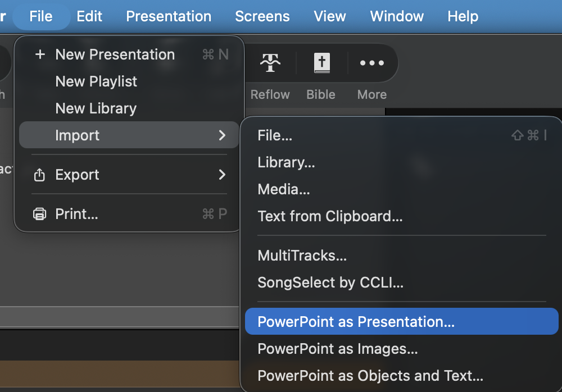
Task: Open the Edit menu
Action: point(89,16)
